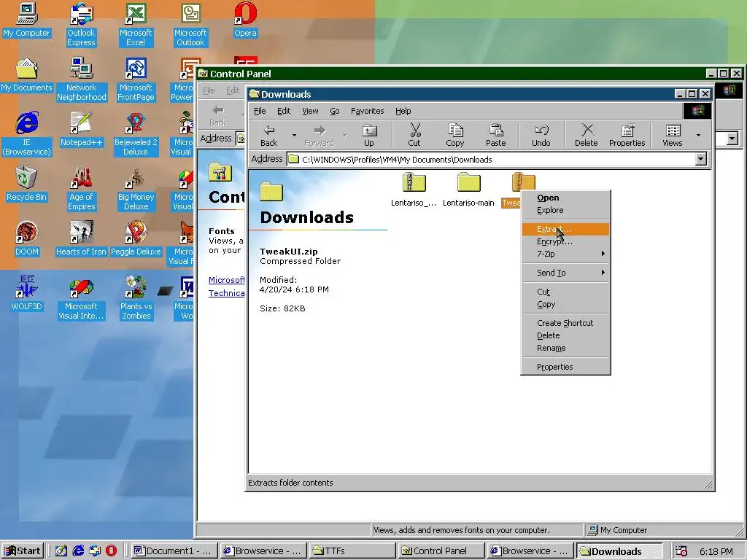Click the taskbar clock showing 6:18 PM
Viewport: 747px width, 560px height.
pyautogui.click(x=716, y=551)
